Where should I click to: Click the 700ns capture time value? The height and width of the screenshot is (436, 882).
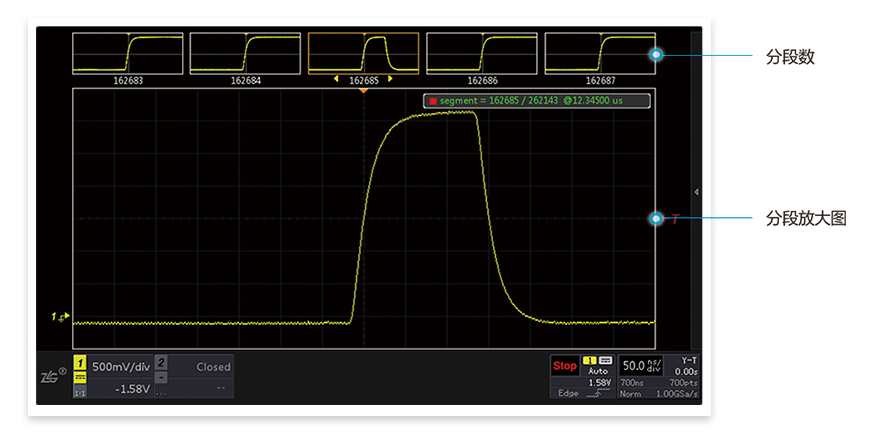pyautogui.click(x=632, y=383)
